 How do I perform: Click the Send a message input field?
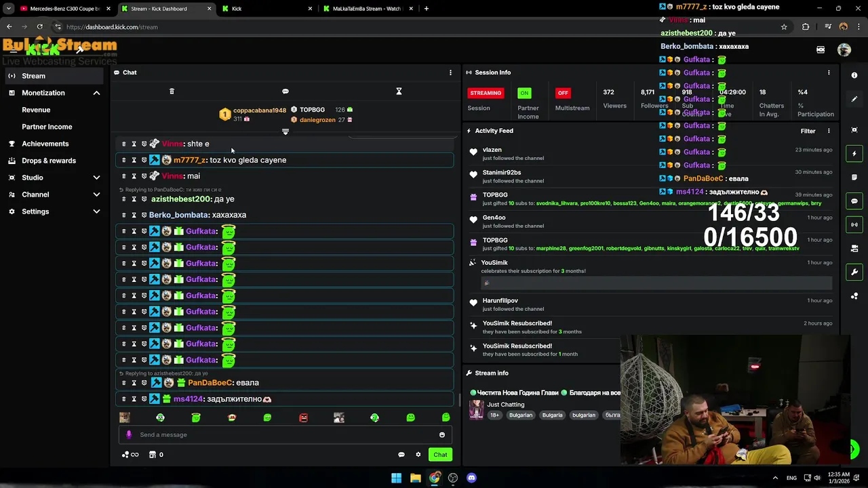point(285,435)
